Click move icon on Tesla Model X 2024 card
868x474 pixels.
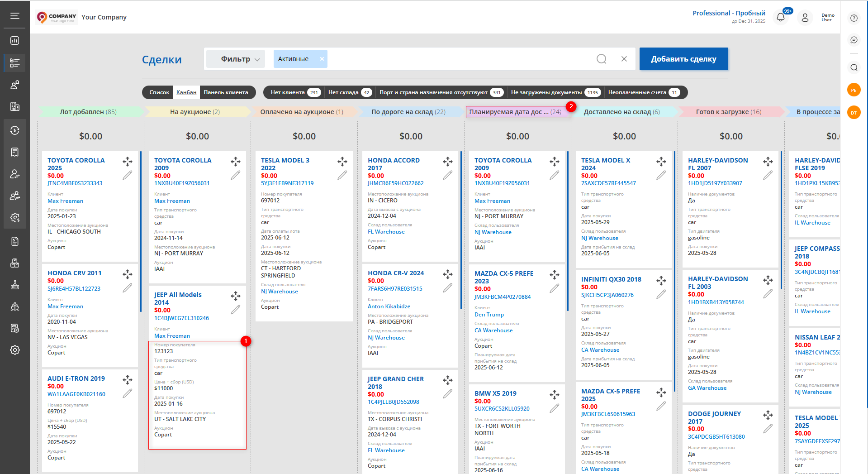tap(661, 162)
